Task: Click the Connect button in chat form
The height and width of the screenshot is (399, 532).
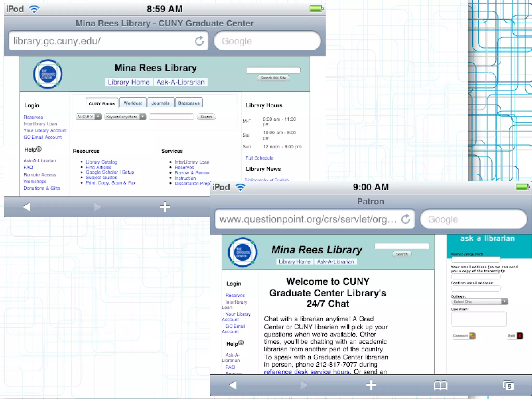Action: [x=464, y=336]
